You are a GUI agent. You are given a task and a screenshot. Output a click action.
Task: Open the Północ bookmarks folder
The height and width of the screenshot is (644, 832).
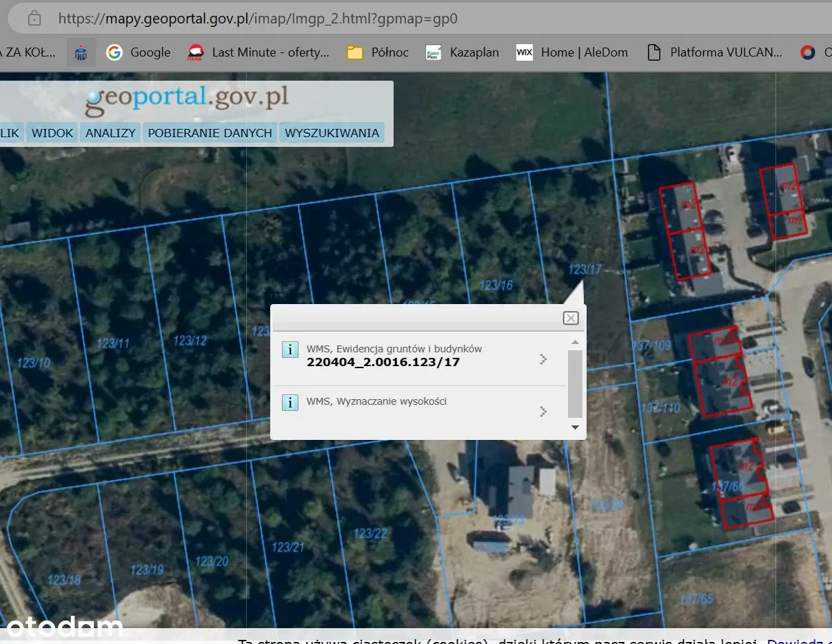tap(377, 52)
